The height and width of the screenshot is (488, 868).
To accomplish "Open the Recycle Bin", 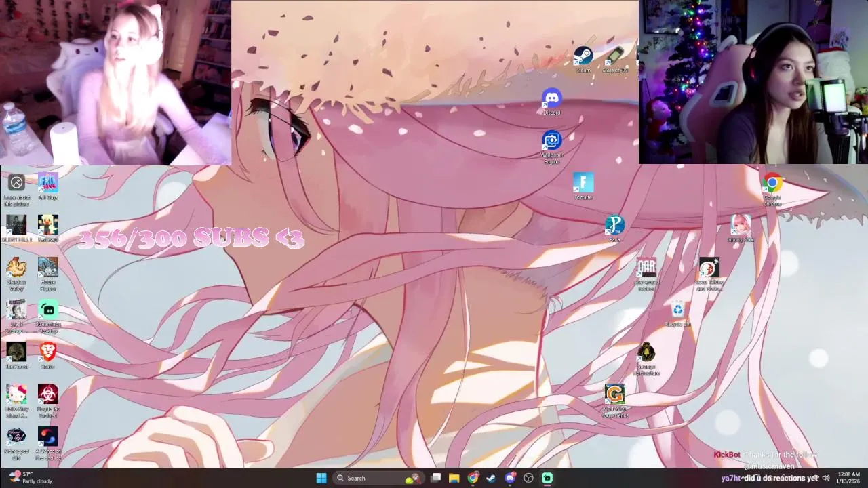I will click(x=677, y=314).
